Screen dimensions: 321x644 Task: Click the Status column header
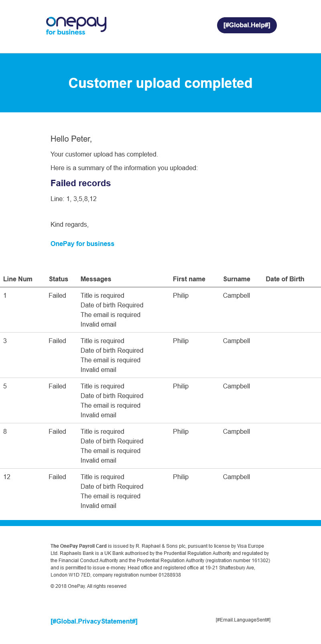tap(59, 279)
